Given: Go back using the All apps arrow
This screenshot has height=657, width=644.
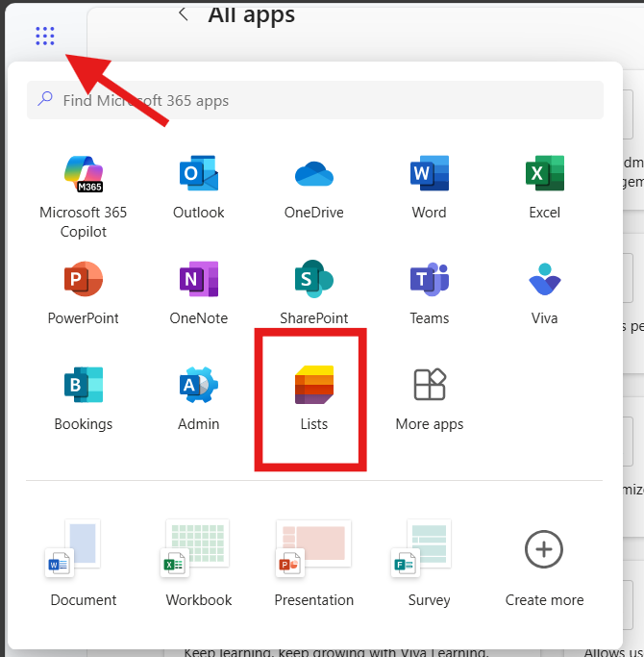Looking at the screenshot, I should [183, 14].
